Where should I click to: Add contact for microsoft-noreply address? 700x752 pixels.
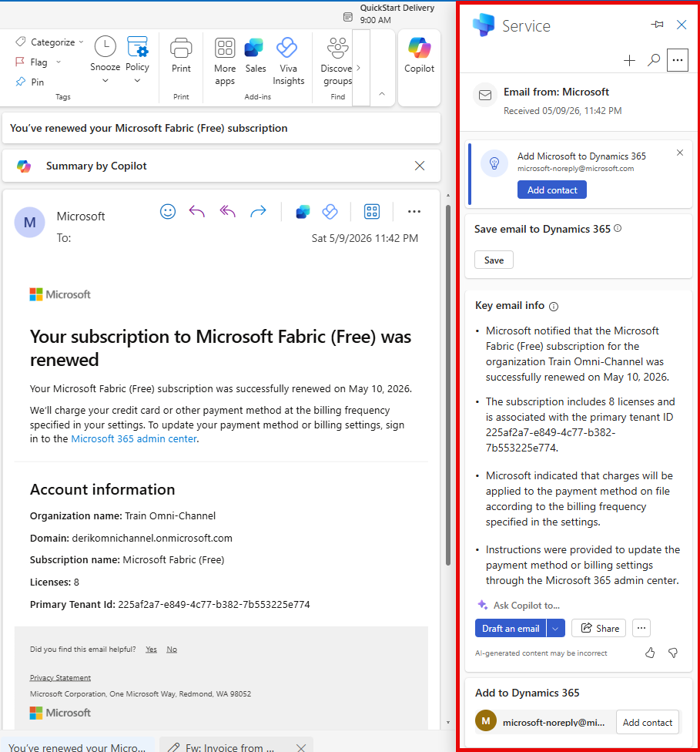tap(648, 722)
